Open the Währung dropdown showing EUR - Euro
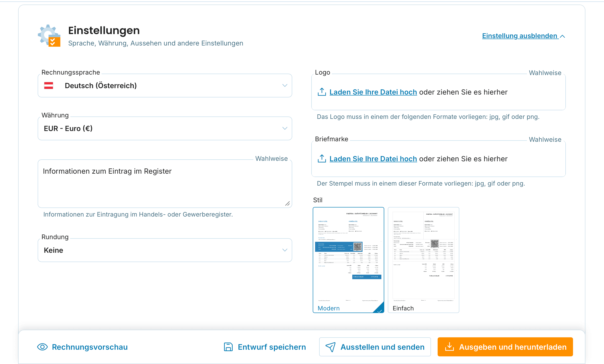 tap(165, 128)
